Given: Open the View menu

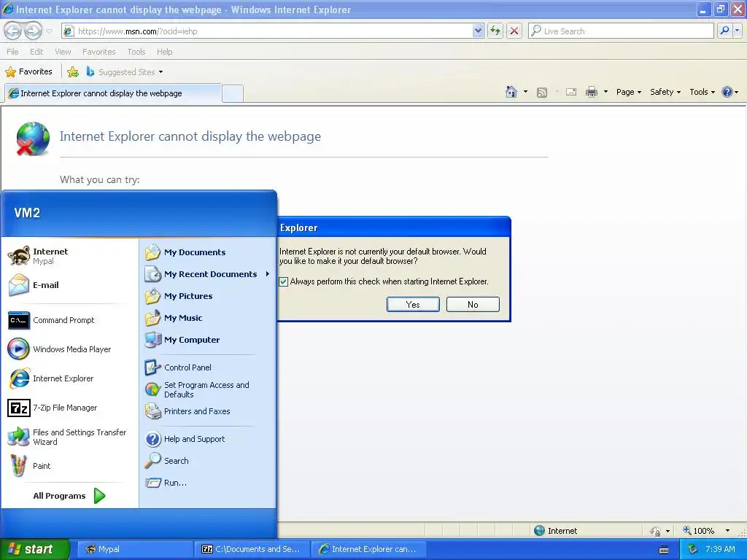Looking at the screenshot, I should (63, 52).
